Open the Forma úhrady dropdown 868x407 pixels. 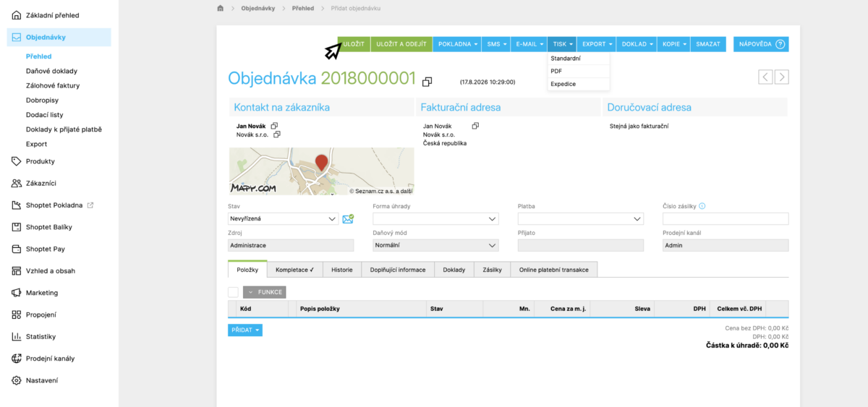click(435, 218)
